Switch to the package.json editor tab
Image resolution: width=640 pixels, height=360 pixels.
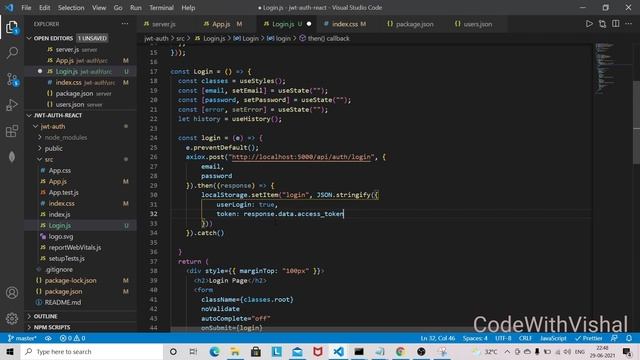[x=415, y=24]
